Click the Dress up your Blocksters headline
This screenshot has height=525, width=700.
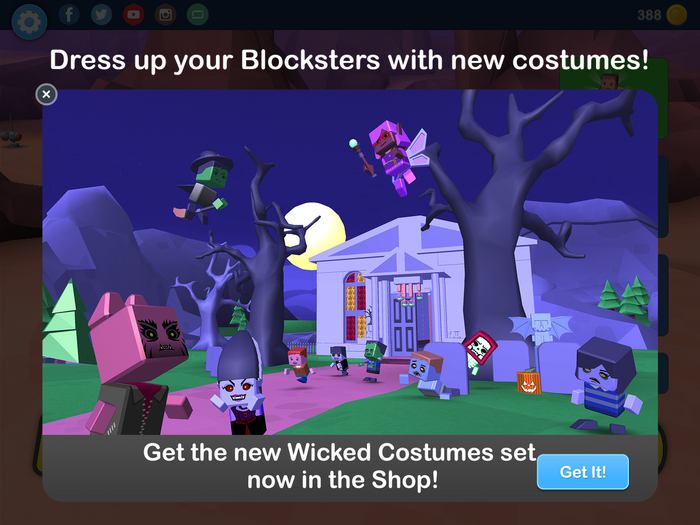click(x=349, y=60)
